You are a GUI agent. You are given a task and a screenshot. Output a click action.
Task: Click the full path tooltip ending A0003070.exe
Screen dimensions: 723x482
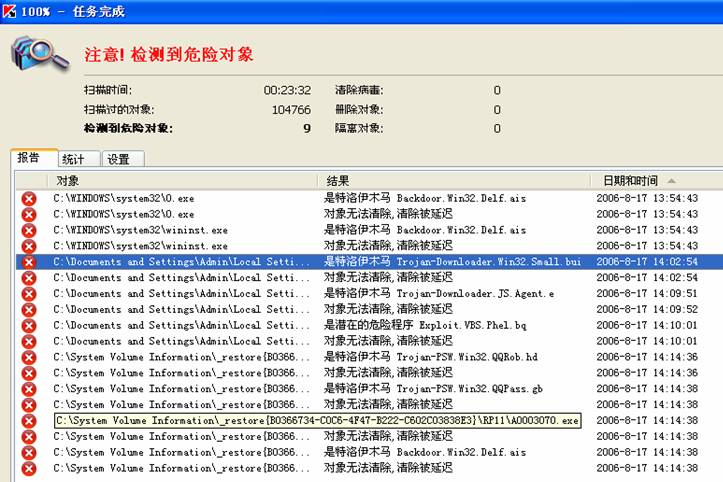[x=318, y=421]
